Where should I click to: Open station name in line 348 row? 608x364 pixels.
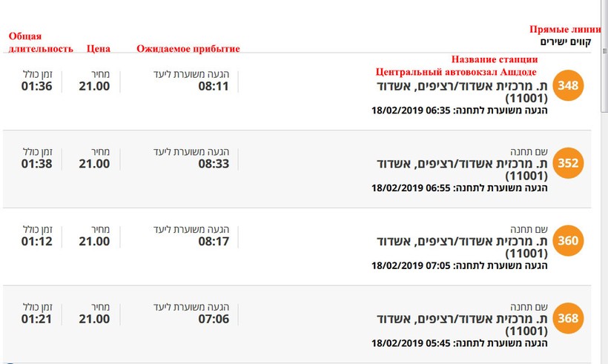tap(458, 92)
